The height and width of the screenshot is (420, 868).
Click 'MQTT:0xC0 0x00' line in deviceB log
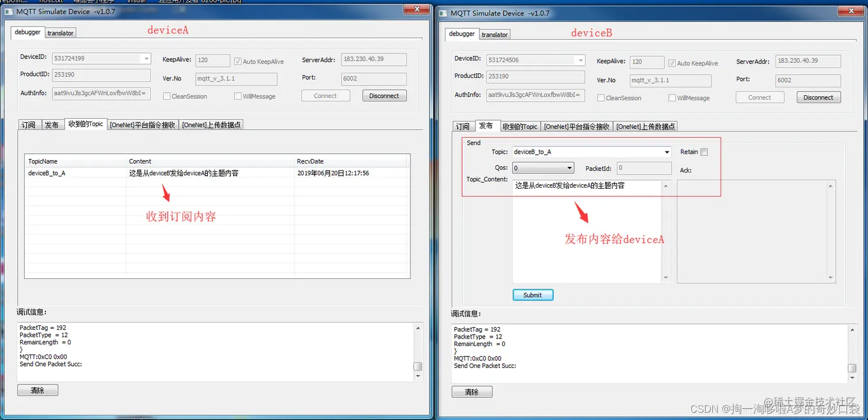(478, 359)
